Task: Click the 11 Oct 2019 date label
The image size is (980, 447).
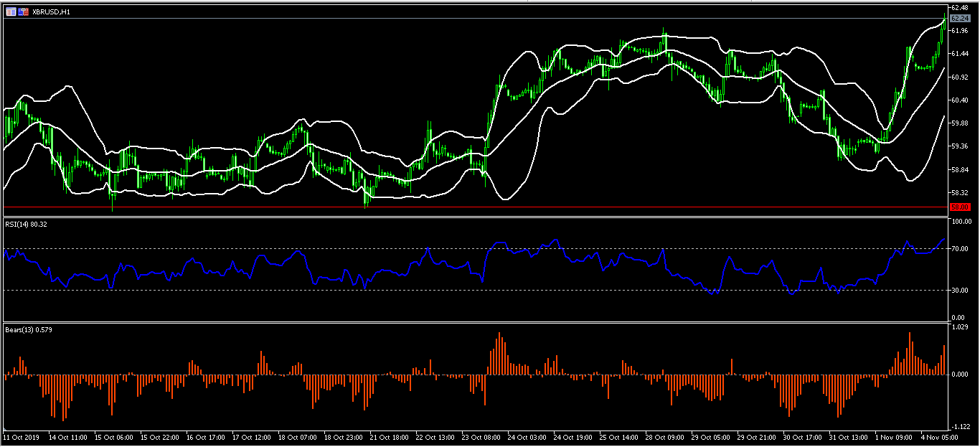Action: click(x=20, y=437)
